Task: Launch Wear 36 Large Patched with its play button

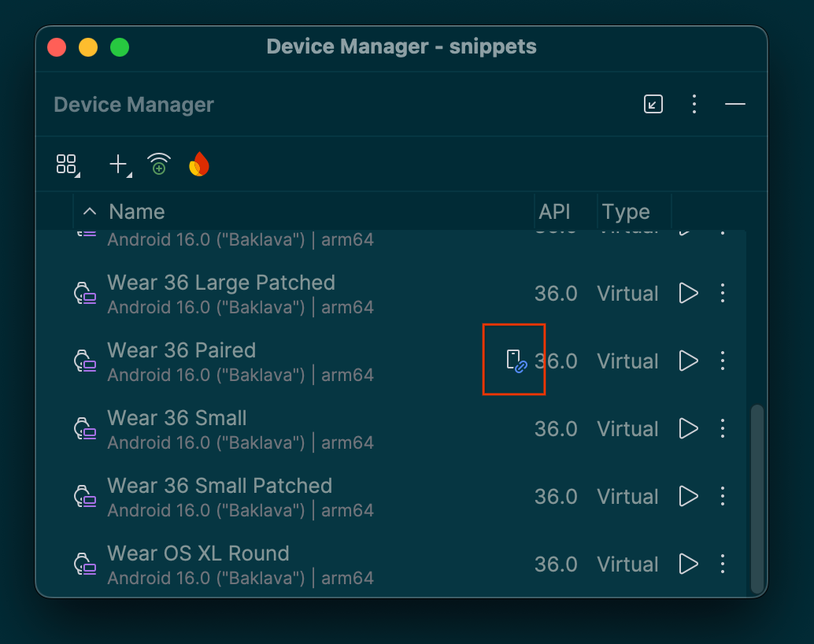Action: 687,293
